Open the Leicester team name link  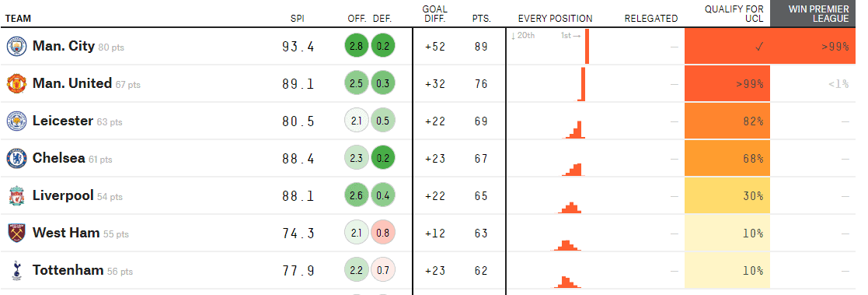[x=62, y=121]
